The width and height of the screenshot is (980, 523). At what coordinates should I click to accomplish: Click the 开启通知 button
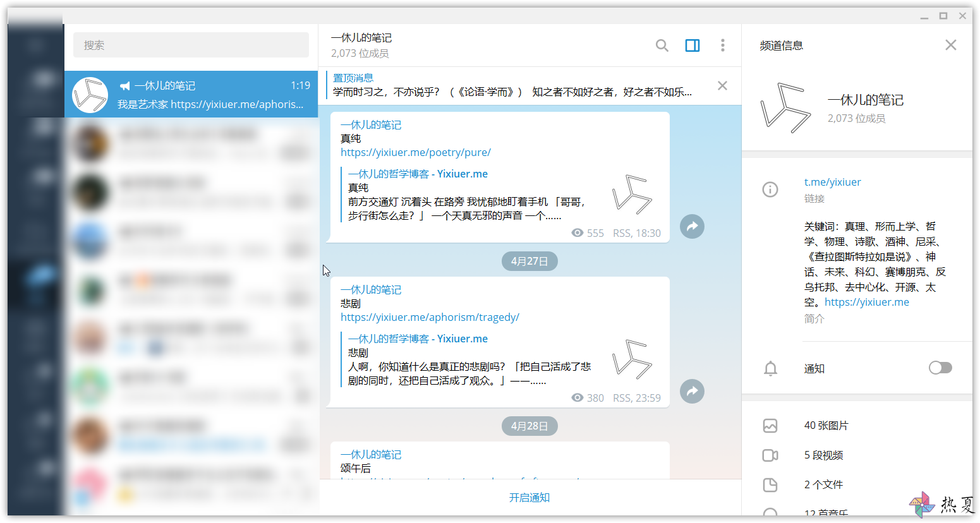click(x=529, y=498)
